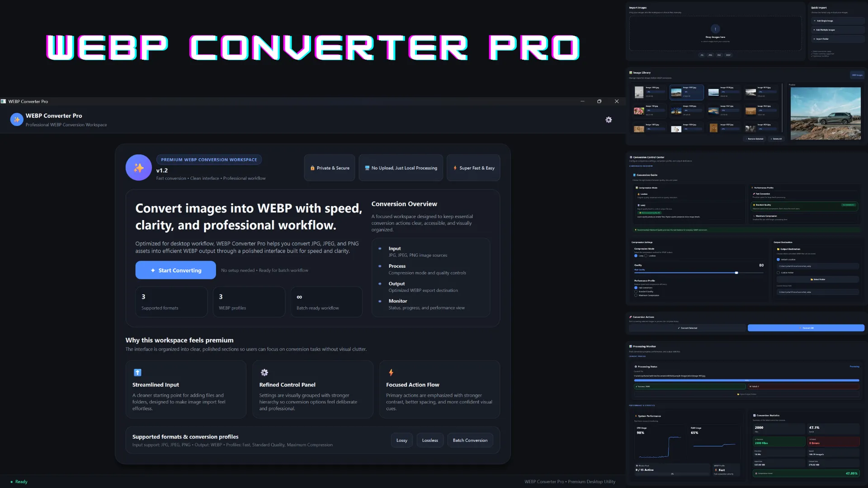Screen dimensions: 868x488
Task: Click the app icon in the window title bar
Action: coord(4,102)
